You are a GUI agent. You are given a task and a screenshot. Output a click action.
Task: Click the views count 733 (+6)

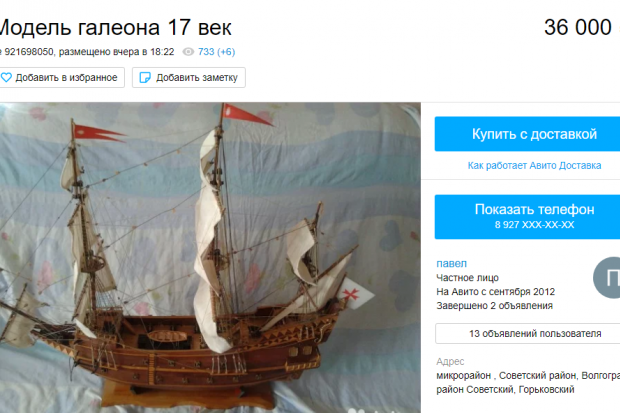216,52
